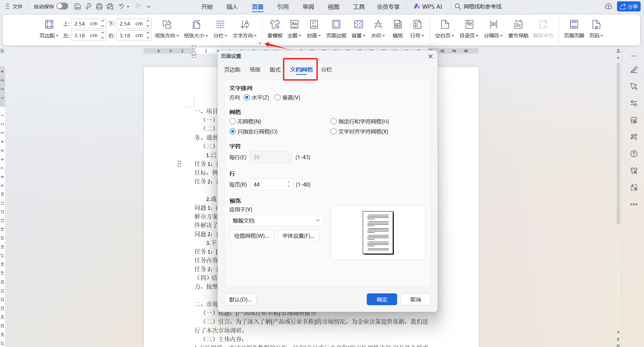Open font settings via 字体设置(F)

(x=298, y=235)
